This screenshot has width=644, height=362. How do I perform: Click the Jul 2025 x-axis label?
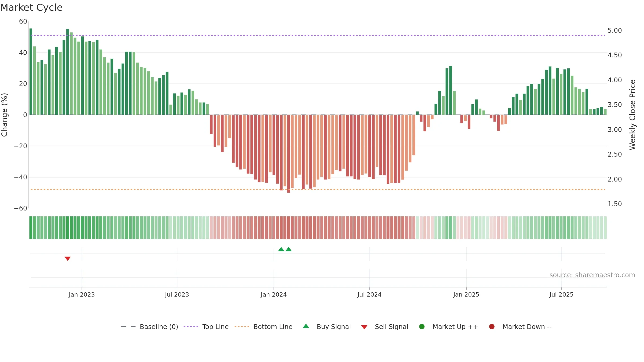click(561, 294)
